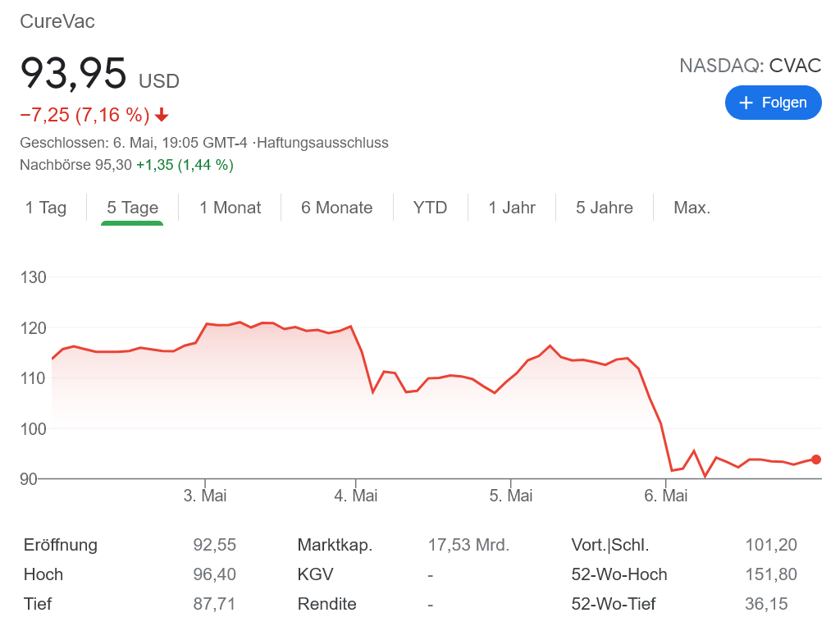
Task: Select the YTD time range
Action: 430,208
